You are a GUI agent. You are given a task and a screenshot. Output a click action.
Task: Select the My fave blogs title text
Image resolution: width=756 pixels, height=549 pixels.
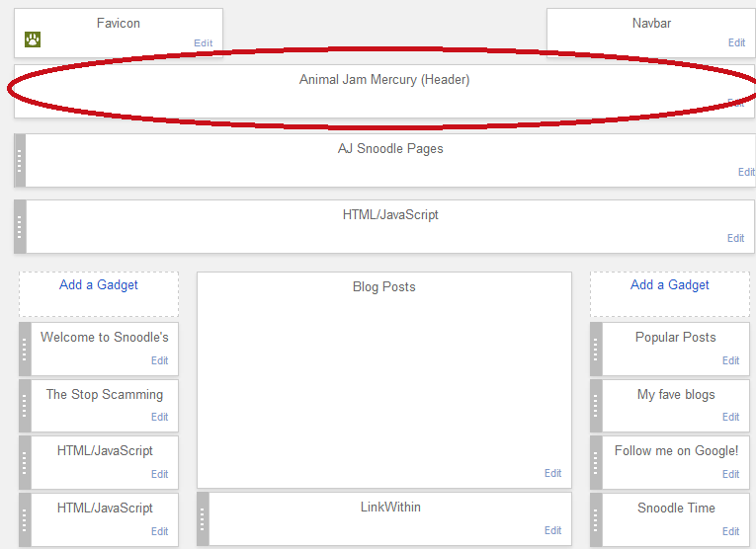pyautogui.click(x=676, y=394)
